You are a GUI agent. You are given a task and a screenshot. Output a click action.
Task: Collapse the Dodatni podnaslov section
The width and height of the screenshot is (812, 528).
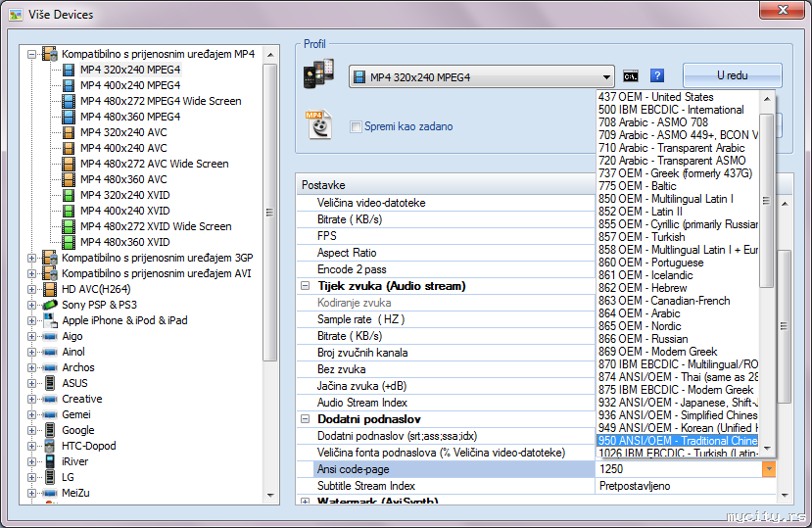click(x=305, y=418)
